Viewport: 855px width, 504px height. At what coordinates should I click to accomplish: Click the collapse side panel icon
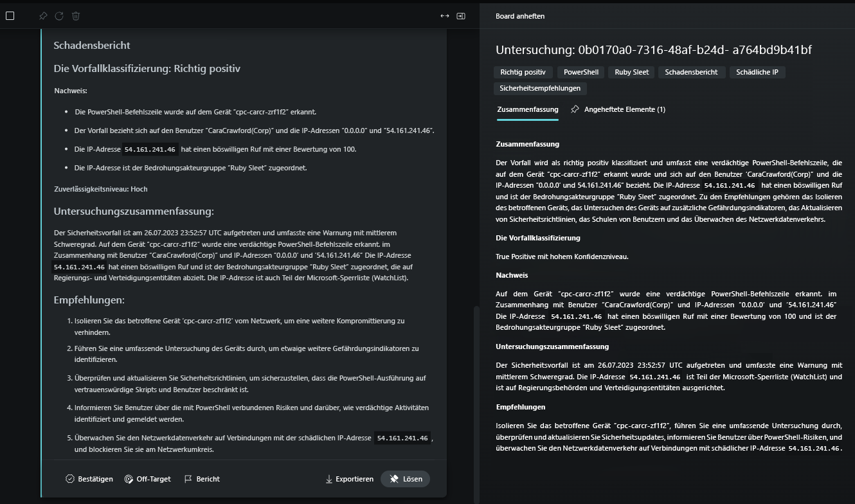pos(461,16)
